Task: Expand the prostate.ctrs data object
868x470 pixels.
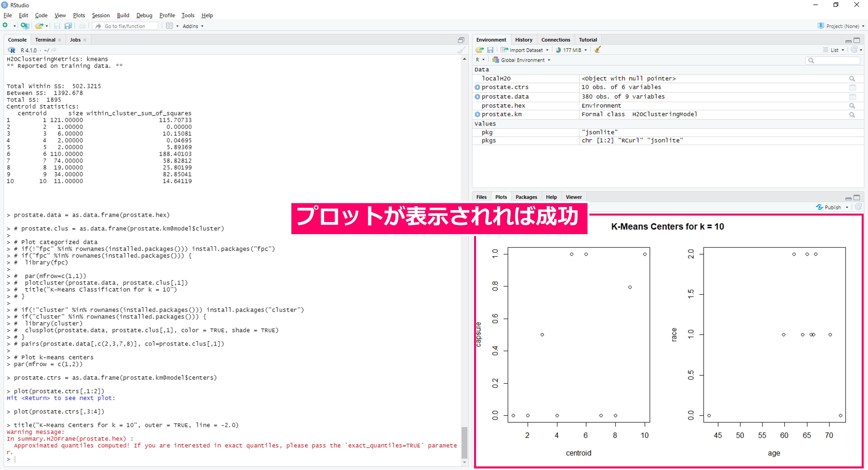Action: point(477,87)
